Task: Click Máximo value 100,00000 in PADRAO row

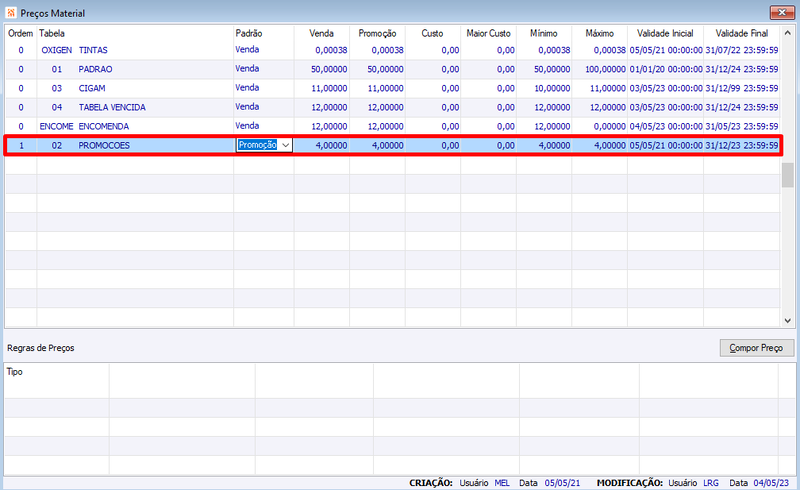Action: [605, 69]
